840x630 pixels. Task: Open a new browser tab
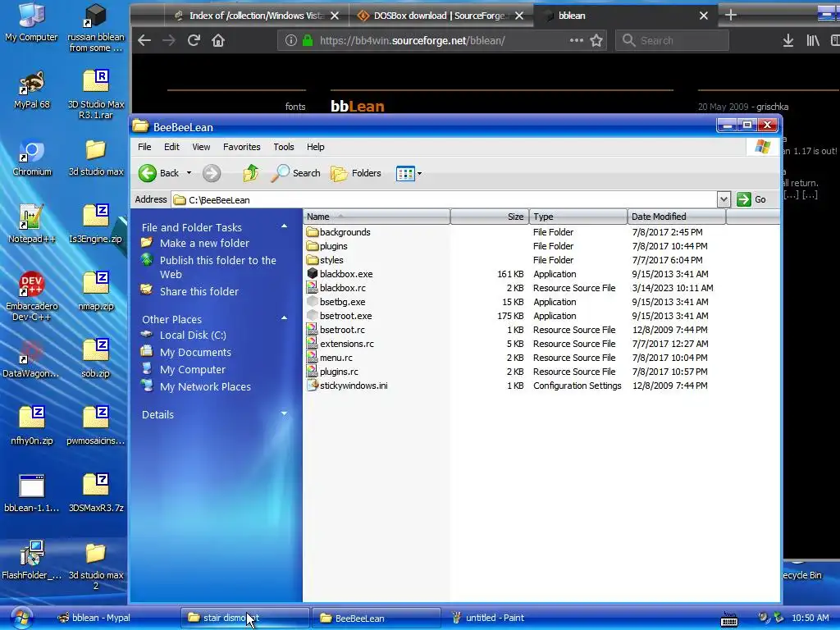[730, 15]
